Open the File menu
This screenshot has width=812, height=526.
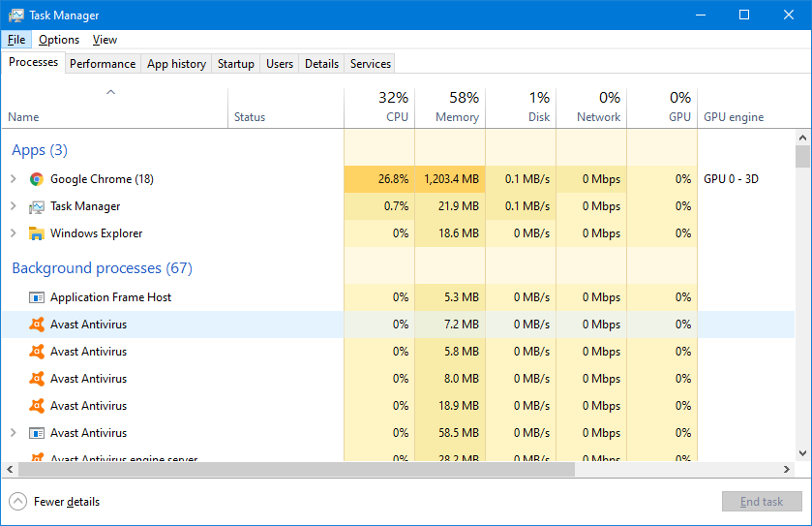coord(16,40)
